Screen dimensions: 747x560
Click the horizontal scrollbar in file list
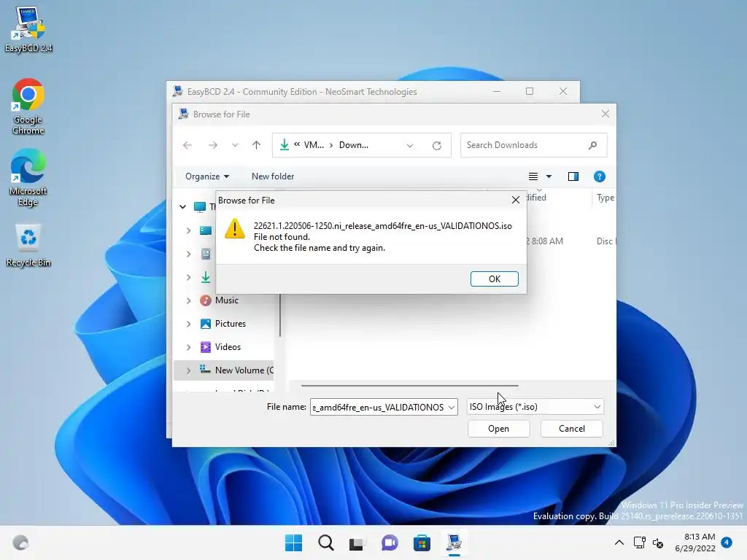point(410,385)
